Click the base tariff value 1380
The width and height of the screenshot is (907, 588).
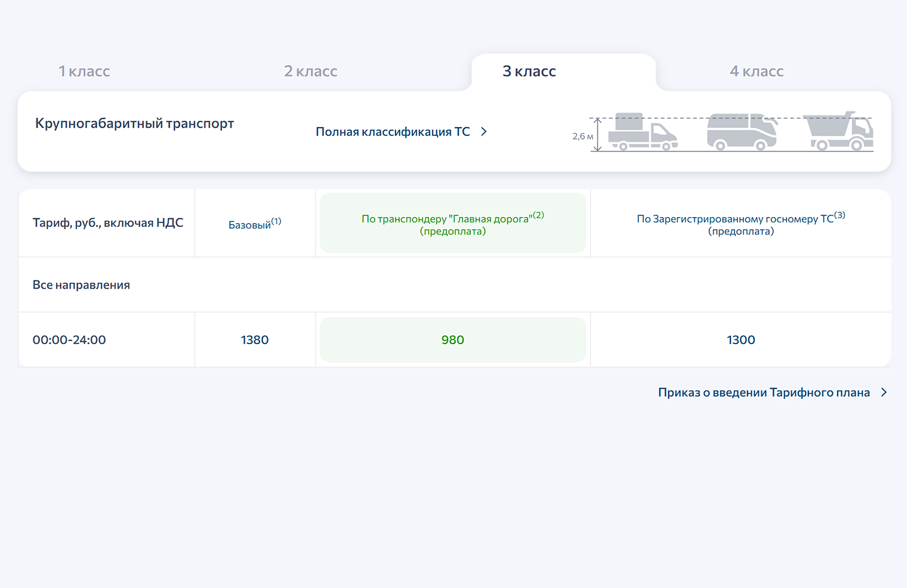pyautogui.click(x=255, y=340)
